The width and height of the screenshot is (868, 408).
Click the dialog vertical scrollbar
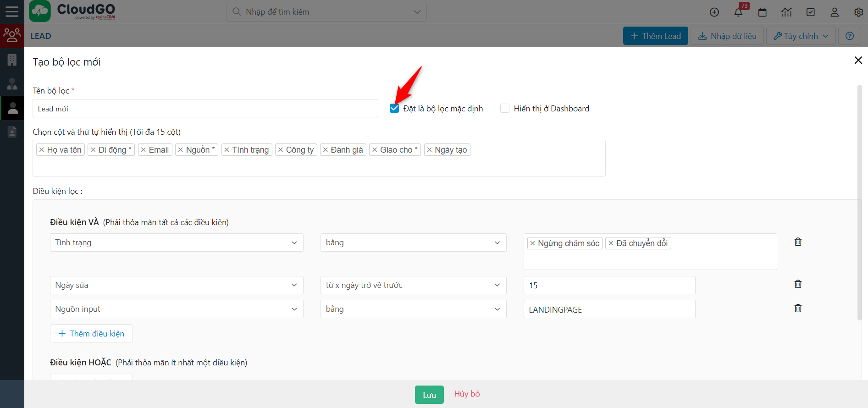(x=860, y=202)
